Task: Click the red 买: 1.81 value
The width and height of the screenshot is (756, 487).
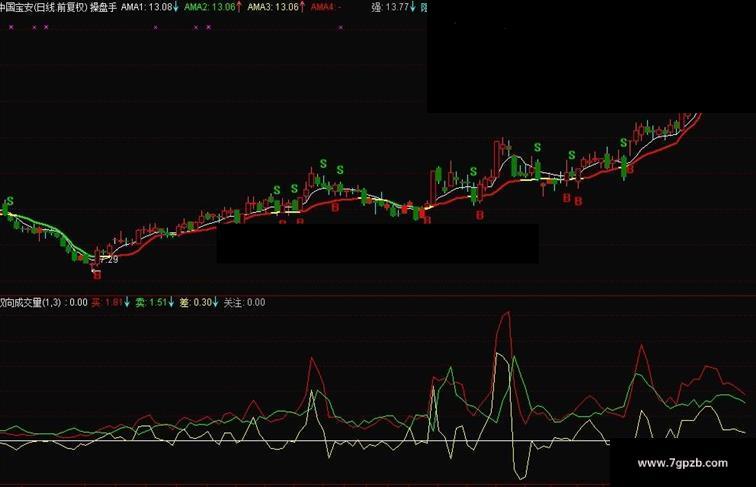Action: pos(107,302)
